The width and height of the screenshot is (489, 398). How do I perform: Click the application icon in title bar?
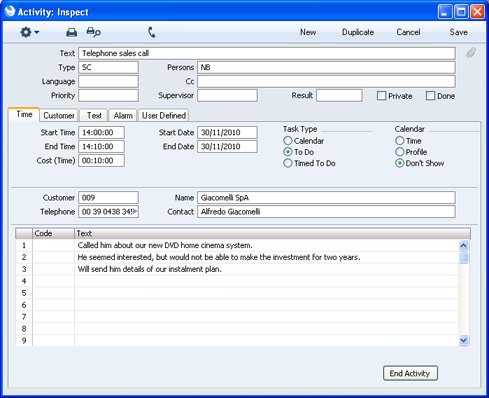(x=10, y=11)
